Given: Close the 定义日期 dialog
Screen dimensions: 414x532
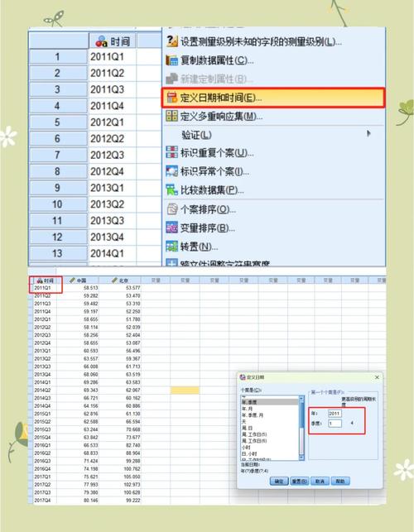Looking at the screenshot, I should (377, 377).
